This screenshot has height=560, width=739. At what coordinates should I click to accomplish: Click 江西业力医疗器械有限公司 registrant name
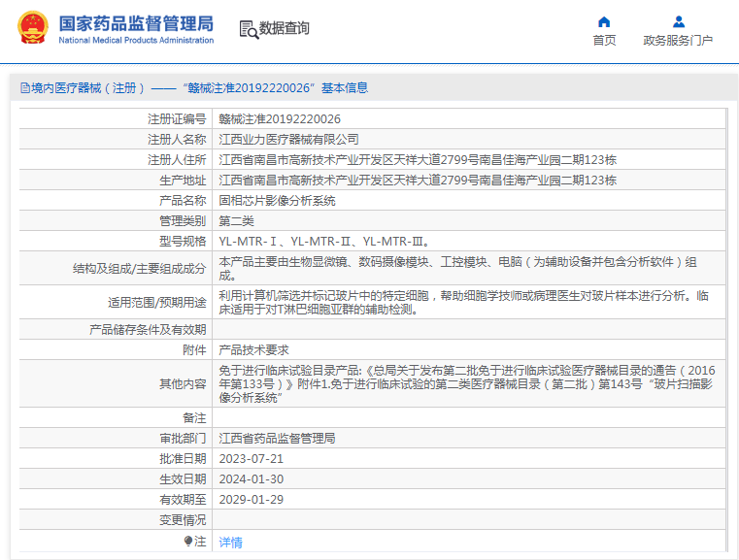(289, 140)
